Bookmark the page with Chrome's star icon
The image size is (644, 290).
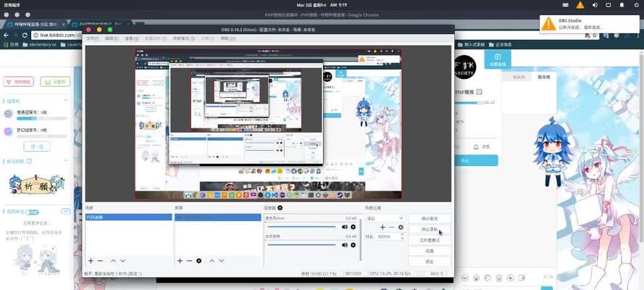(595, 36)
